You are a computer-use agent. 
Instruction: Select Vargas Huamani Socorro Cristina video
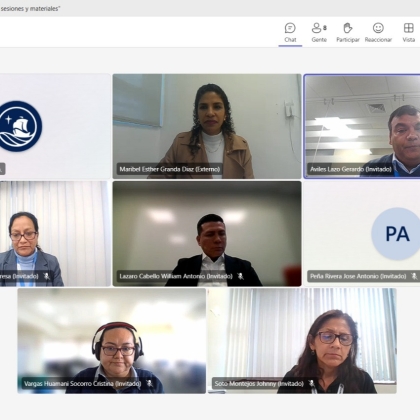click(112, 341)
